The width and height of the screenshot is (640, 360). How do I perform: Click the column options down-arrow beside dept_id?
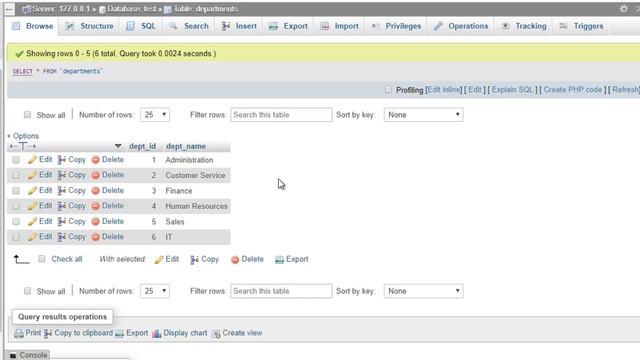pyautogui.click(x=118, y=146)
